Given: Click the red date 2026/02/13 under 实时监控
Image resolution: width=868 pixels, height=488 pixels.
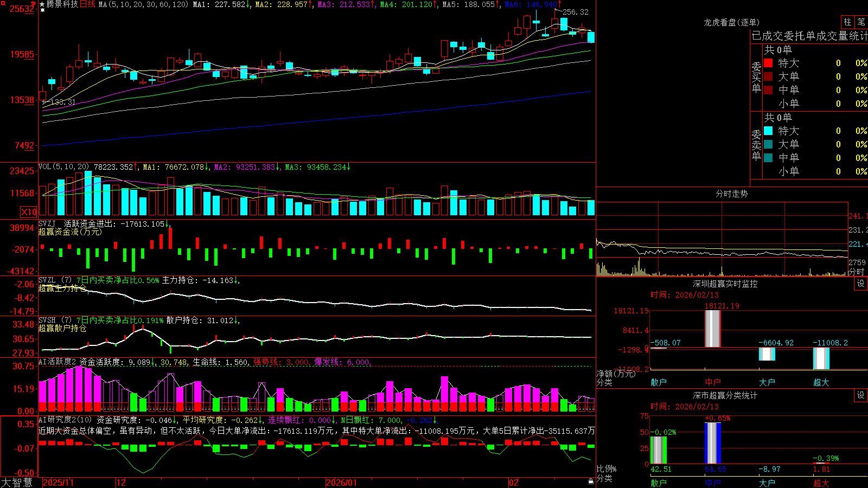Looking at the screenshot, I should tap(697, 295).
